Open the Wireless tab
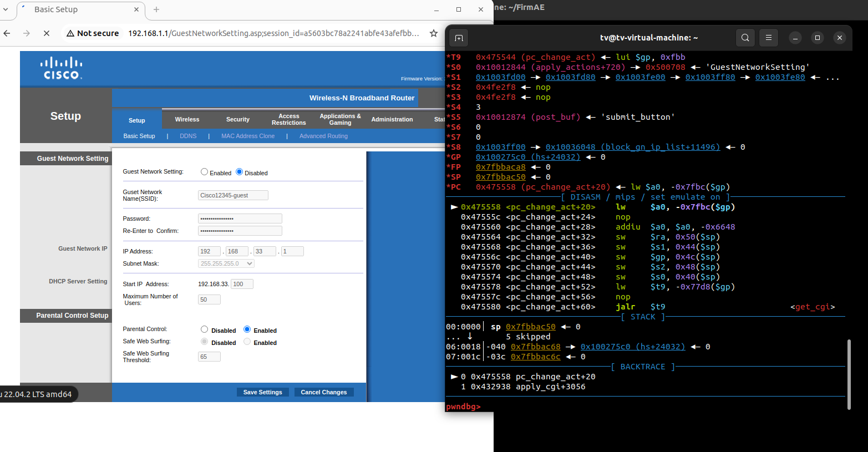Screen dimensions: 868x452 tap(187, 119)
